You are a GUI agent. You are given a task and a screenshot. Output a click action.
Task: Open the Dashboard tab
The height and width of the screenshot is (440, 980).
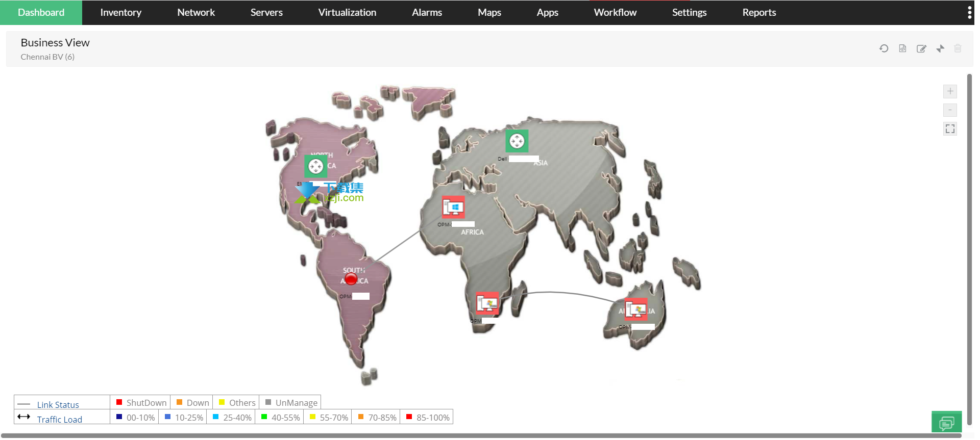click(x=41, y=12)
